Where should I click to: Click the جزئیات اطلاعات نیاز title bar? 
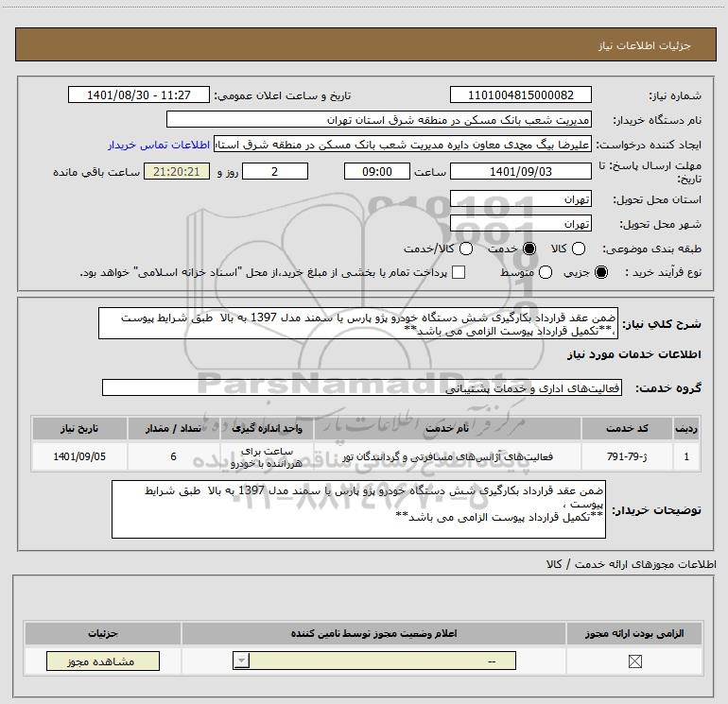(366, 44)
